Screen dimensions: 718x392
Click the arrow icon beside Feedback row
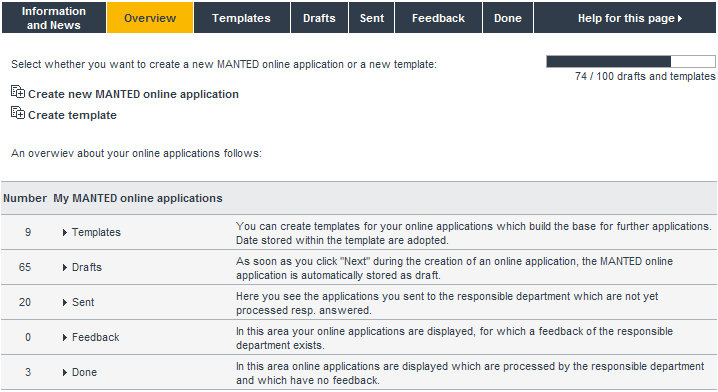pos(65,338)
